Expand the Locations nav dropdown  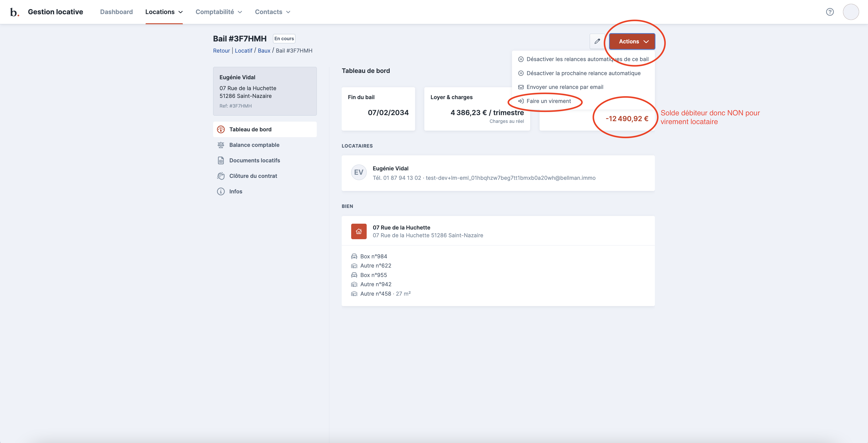[x=164, y=12]
